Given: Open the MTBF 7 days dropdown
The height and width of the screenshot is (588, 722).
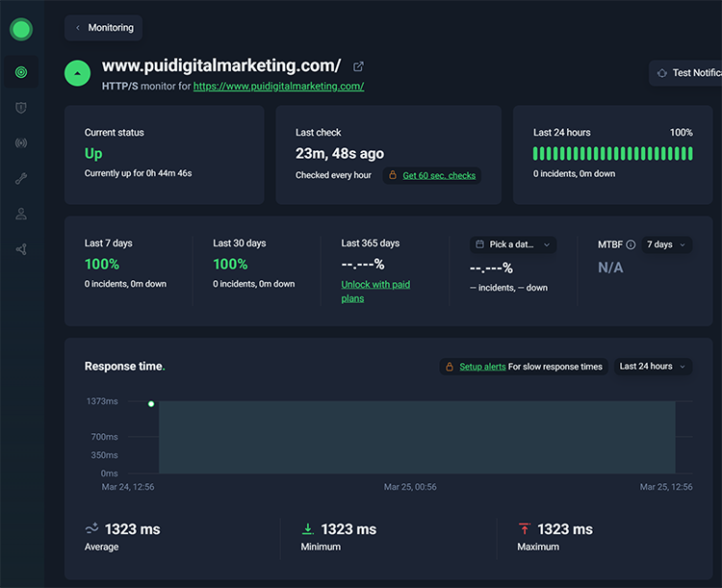Looking at the screenshot, I should pos(667,245).
